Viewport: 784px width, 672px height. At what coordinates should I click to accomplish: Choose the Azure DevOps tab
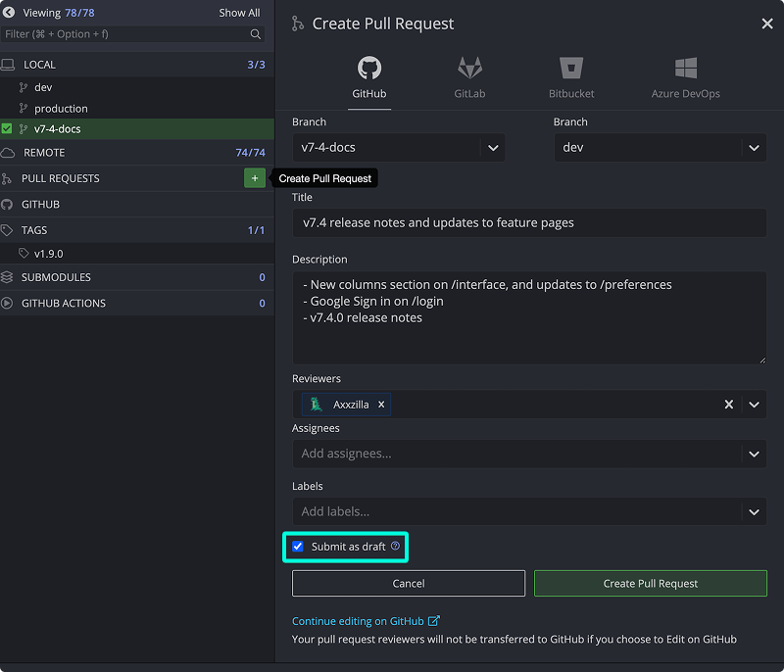685,77
